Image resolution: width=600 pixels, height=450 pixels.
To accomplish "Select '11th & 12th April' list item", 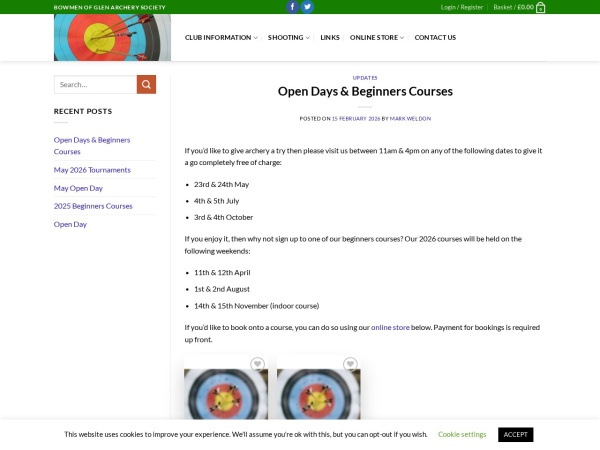I will pyautogui.click(x=222, y=272).
